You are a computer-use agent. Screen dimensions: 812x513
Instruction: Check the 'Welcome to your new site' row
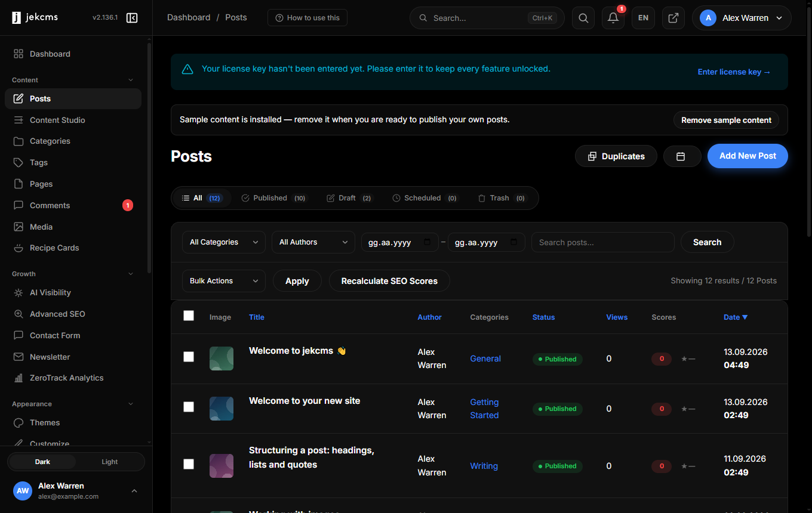pyautogui.click(x=189, y=407)
